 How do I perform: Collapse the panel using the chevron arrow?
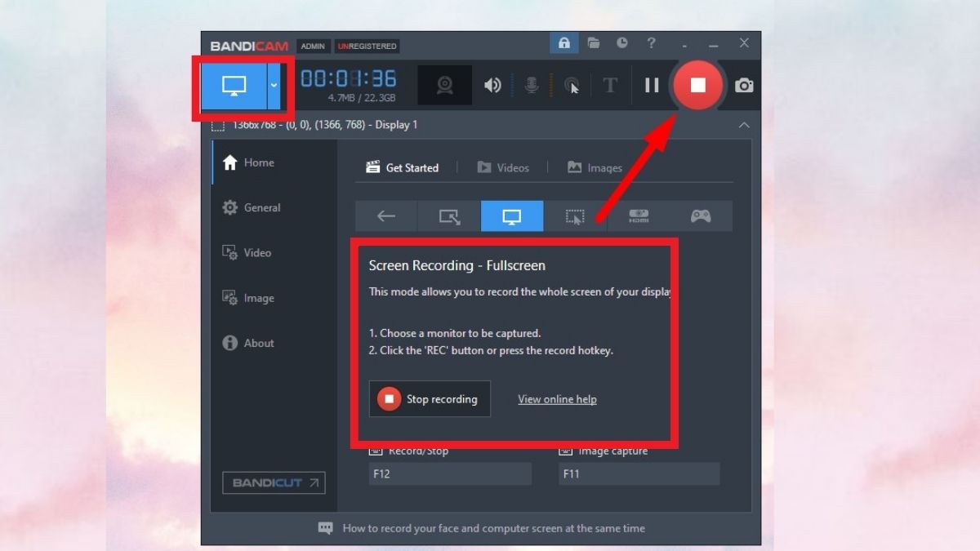coord(744,125)
